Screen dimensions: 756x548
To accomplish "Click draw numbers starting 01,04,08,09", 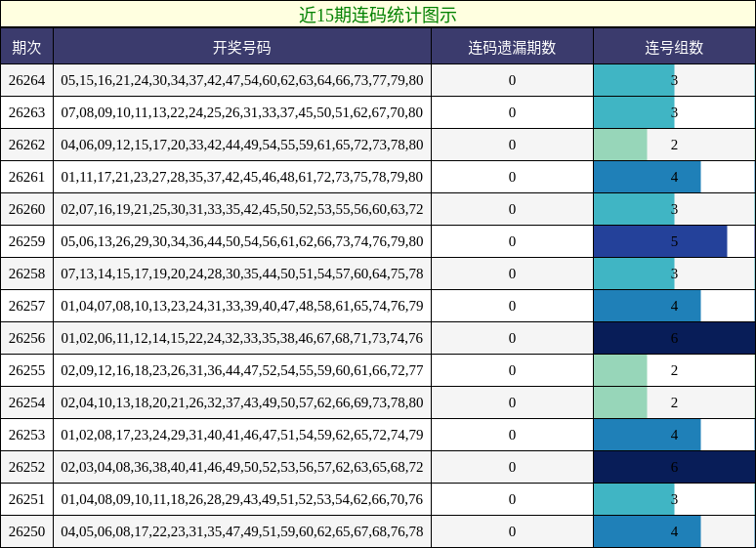I will pyautogui.click(x=242, y=499).
